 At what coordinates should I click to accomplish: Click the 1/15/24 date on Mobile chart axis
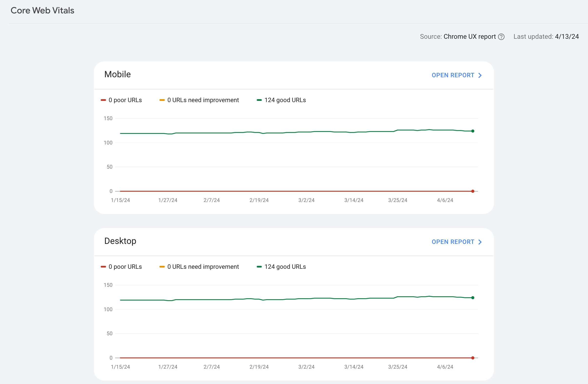tap(120, 200)
